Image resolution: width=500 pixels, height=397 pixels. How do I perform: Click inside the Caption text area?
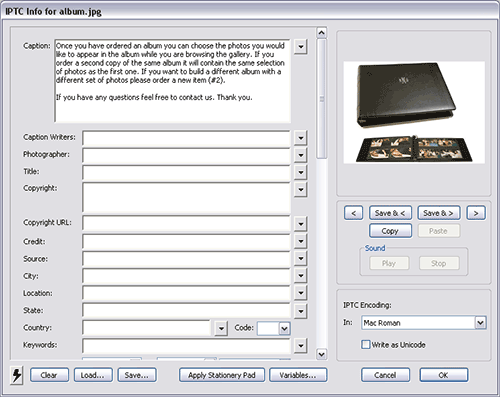(x=173, y=81)
